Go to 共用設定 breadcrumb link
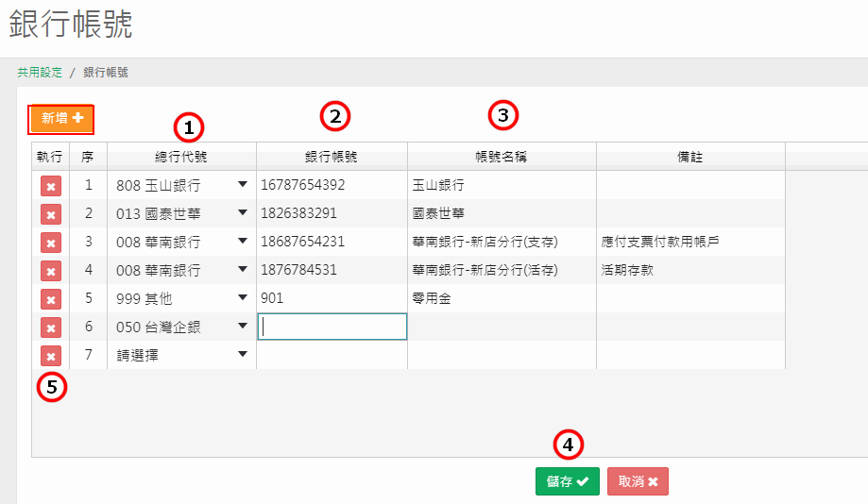The width and height of the screenshot is (868, 504). pyautogui.click(x=40, y=73)
